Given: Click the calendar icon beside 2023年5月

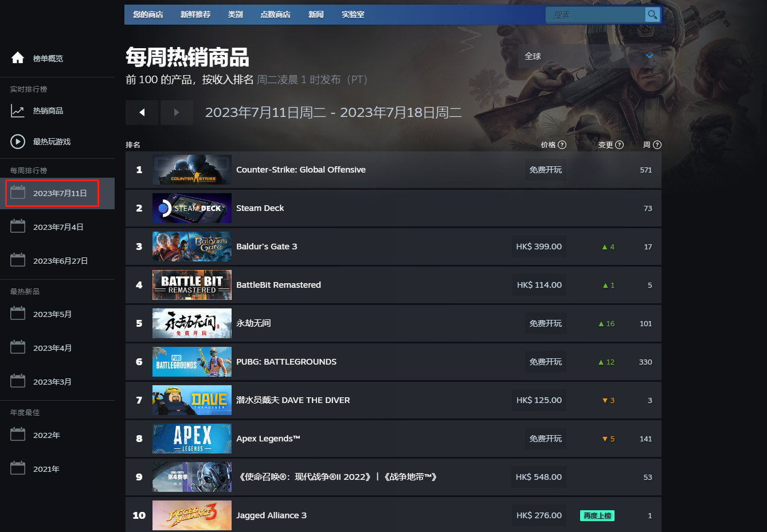Looking at the screenshot, I should click(x=18, y=314).
